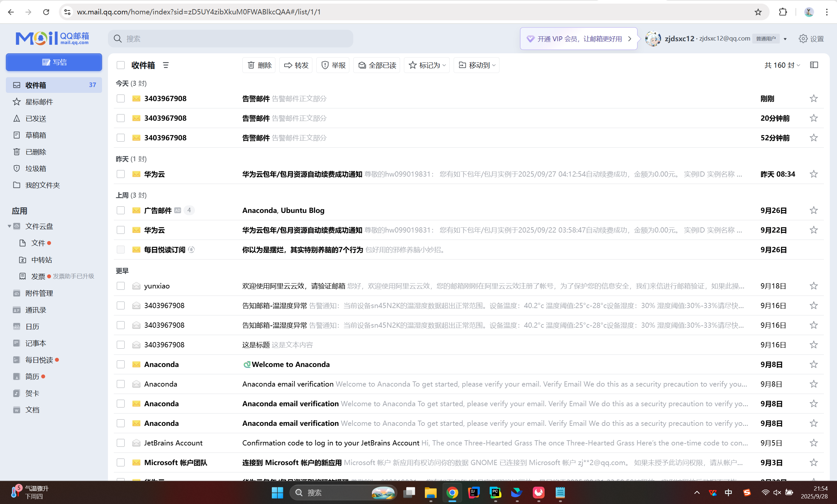The width and height of the screenshot is (837, 504).
Task: Click the Windows taskbar 搜索 box
Action: [x=343, y=493]
